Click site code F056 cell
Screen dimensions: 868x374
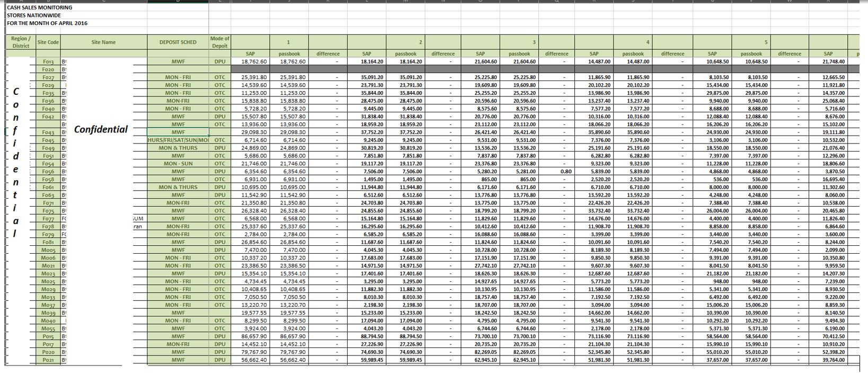pos(48,172)
